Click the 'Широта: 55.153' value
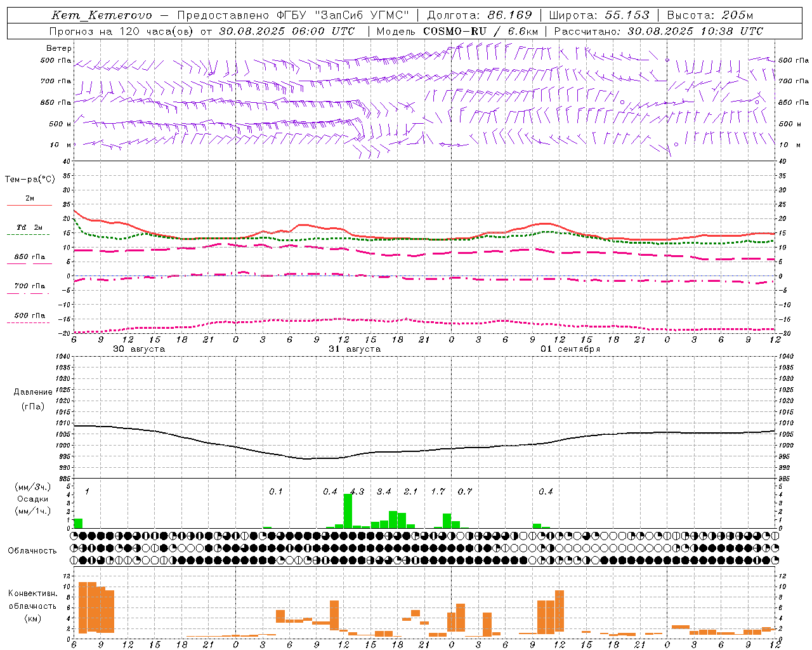The image size is (812, 650). pyautogui.click(x=599, y=15)
